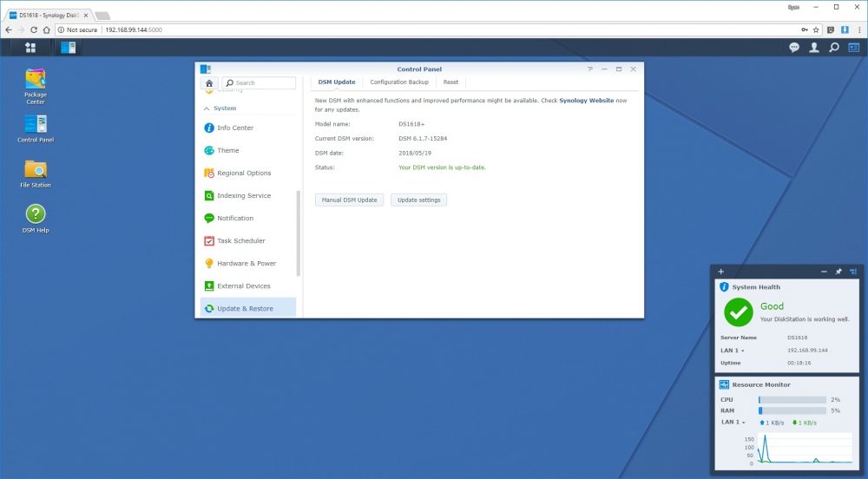Switch to Configuration Backup tab
868x479 pixels.
pos(399,82)
